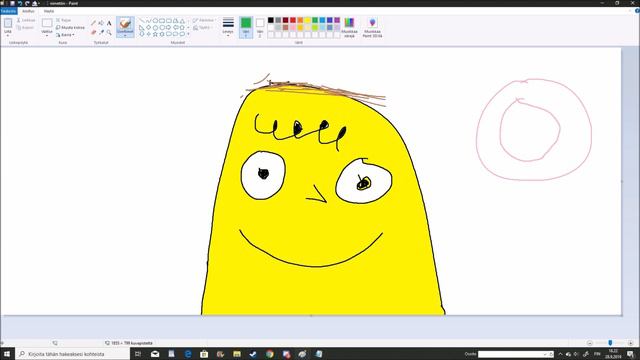The image size is (640, 360).
Task: Expand the shapes gallery more arrow
Action: click(188, 34)
